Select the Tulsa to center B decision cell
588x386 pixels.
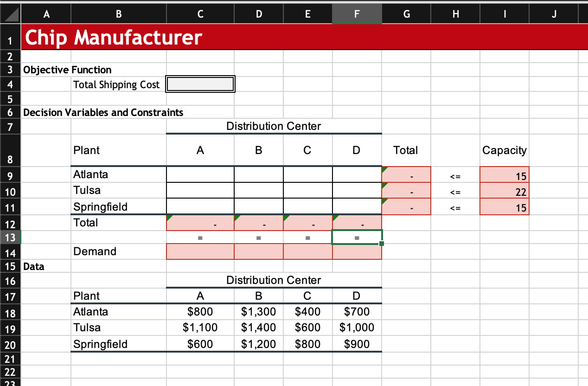pyautogui.click(x=259, y=191)
